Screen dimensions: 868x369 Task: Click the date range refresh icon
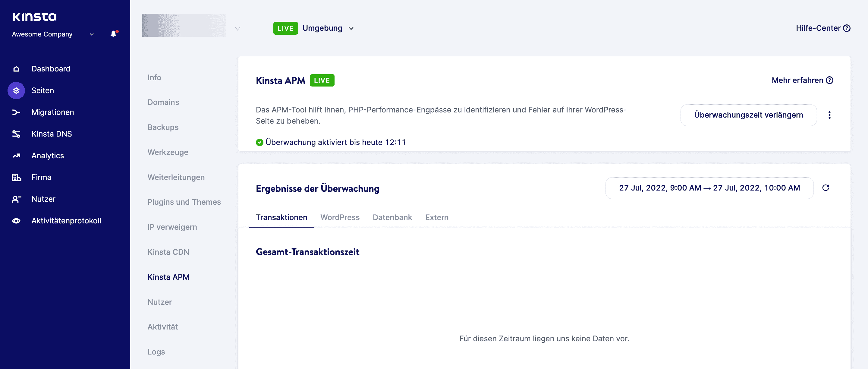(x=826, y=187)
